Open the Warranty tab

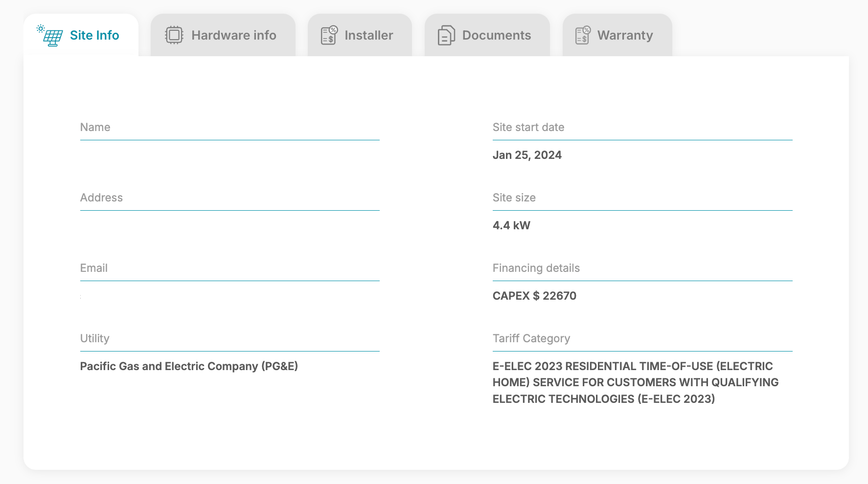(x=617, y=35)
